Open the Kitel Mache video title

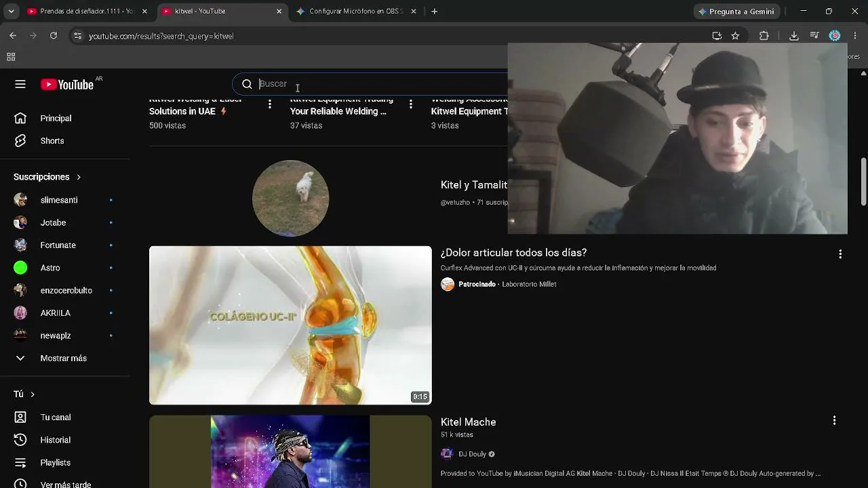point(469,422)
